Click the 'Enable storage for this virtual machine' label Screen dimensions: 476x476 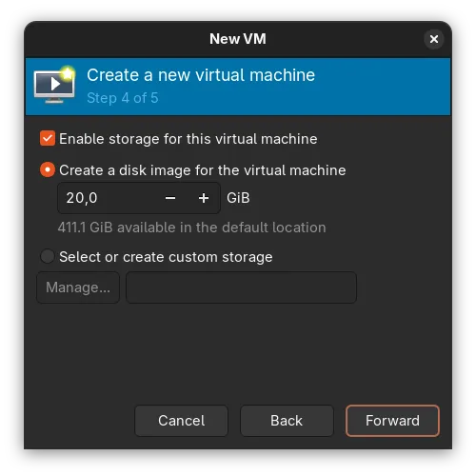(188, 139)
